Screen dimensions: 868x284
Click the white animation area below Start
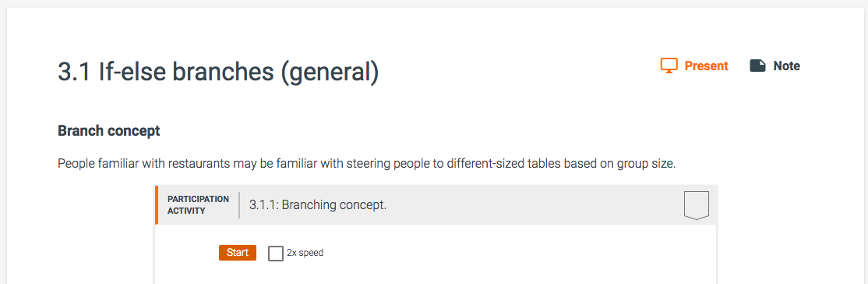tap(436, 274)
